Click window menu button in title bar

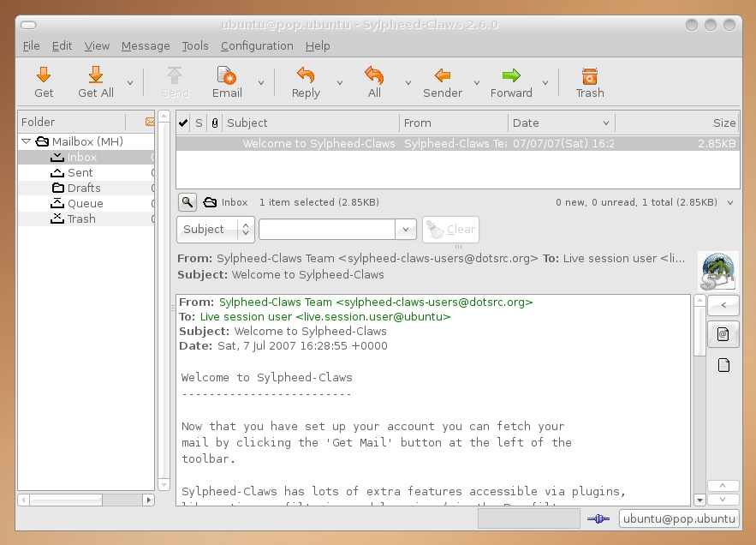point(28,25)
